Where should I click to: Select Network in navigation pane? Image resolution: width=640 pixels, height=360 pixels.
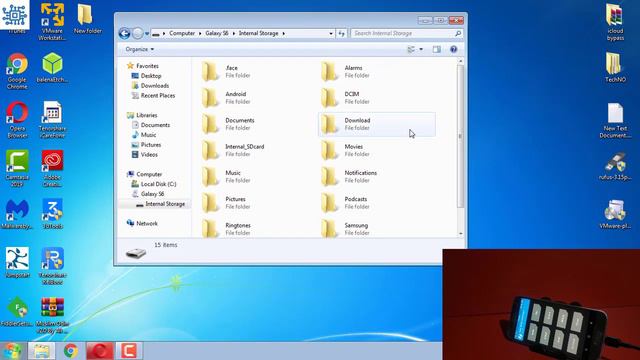pos(147,224)
